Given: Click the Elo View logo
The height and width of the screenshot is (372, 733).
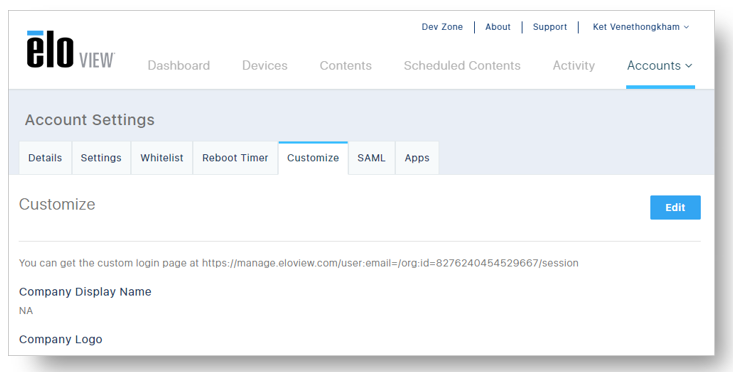Looking at the screenshot, I should (71, 50).
